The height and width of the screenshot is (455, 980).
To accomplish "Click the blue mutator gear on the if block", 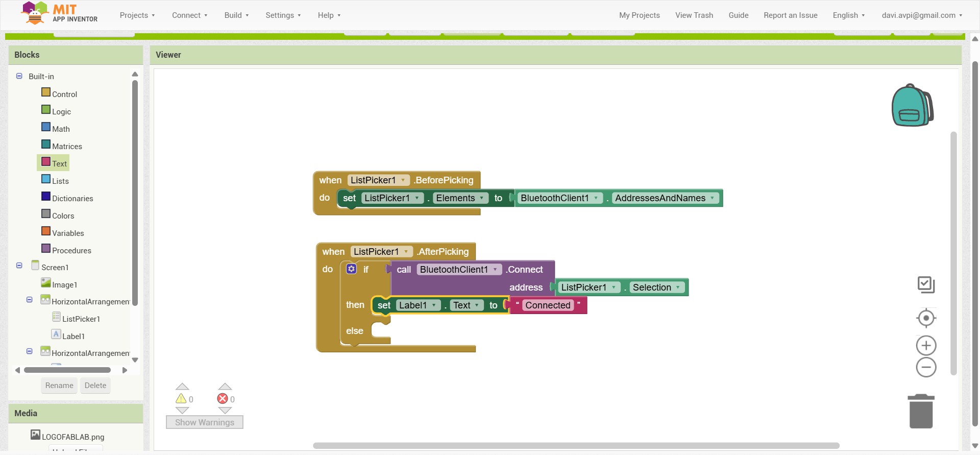I will [351, 269].
